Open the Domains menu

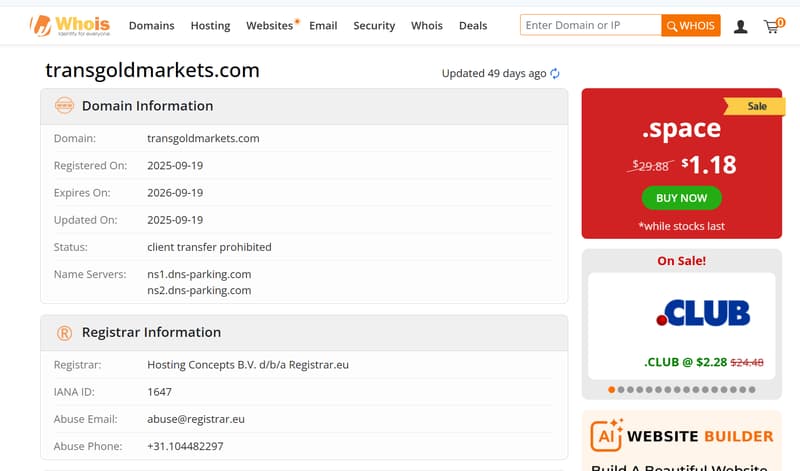152,26
